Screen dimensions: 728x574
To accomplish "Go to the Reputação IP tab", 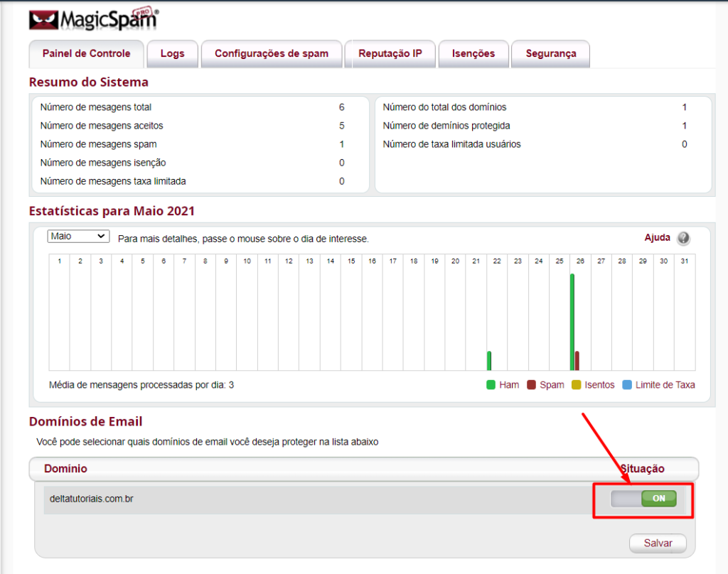I will pos(390,53).
